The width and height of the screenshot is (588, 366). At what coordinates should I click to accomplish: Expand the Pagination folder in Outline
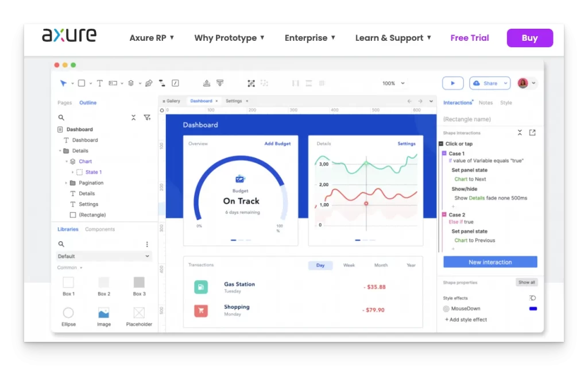point(66,183)
